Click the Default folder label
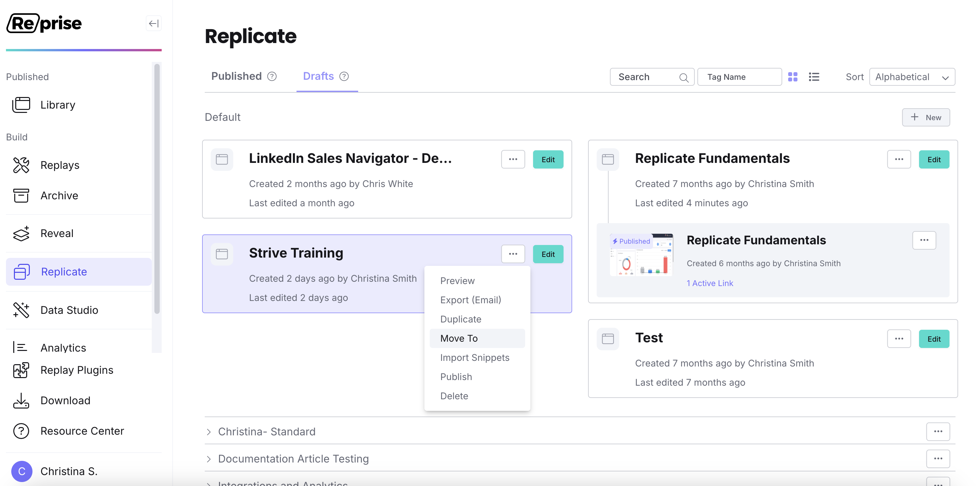The image size is (980, 486). tap(223, 117)
